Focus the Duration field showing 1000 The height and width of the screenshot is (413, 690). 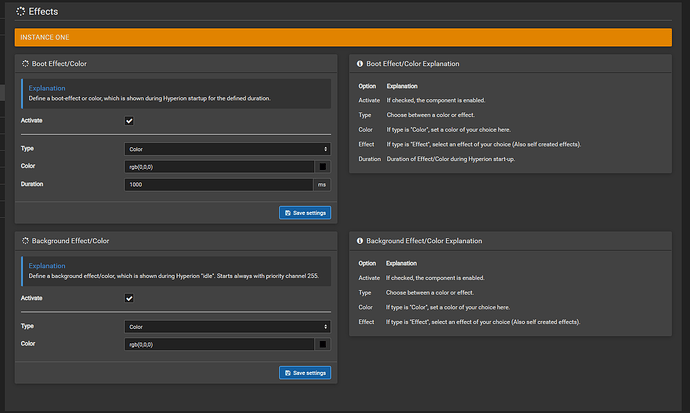coord(219,185)
